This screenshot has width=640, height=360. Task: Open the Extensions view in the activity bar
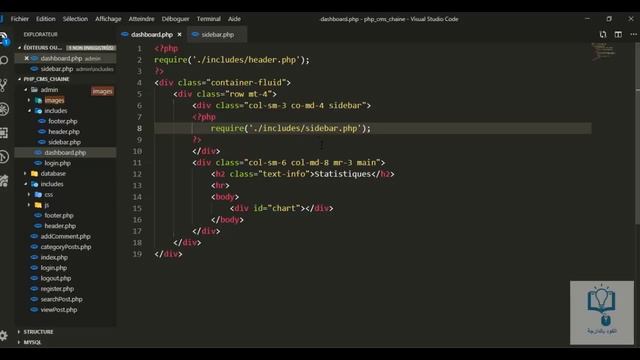point(4,133)
